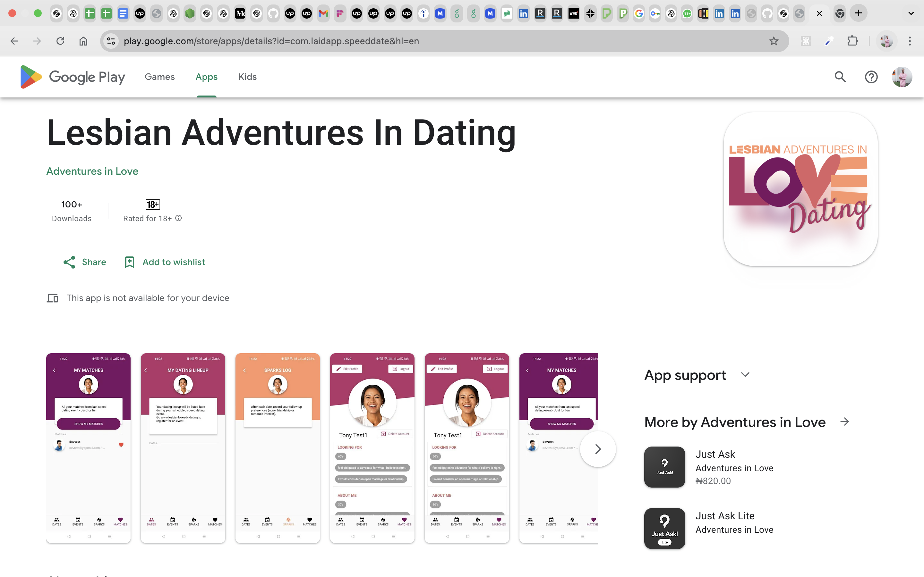Image resolution: width=924 pixels, height=577 pixels.
Task: Switch to the Games tab
Action: tap(159, 77)
